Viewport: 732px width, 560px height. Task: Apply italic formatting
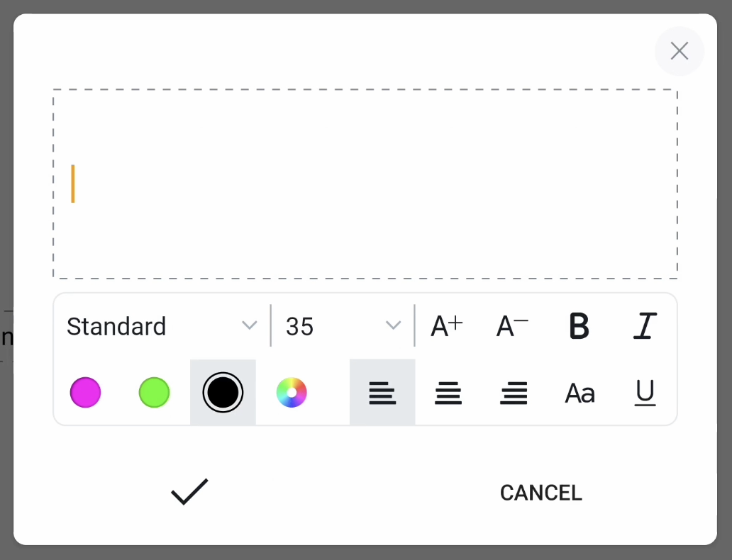tap(643, 326)
